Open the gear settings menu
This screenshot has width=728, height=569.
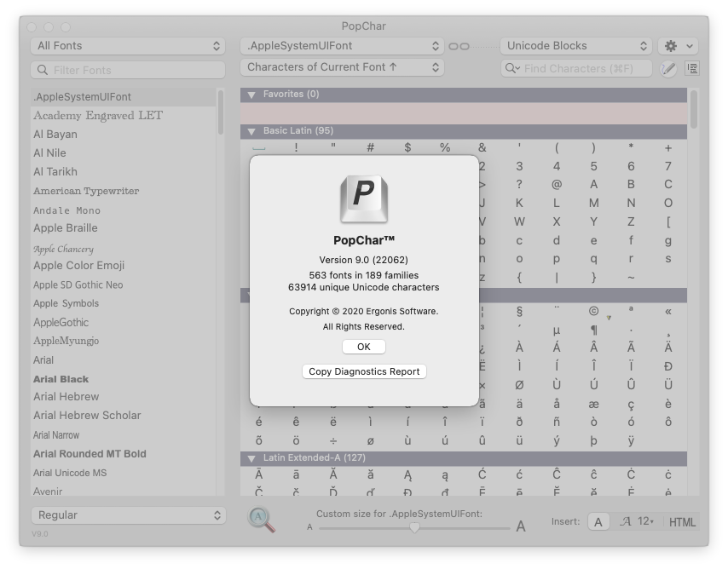coord(678,46)
